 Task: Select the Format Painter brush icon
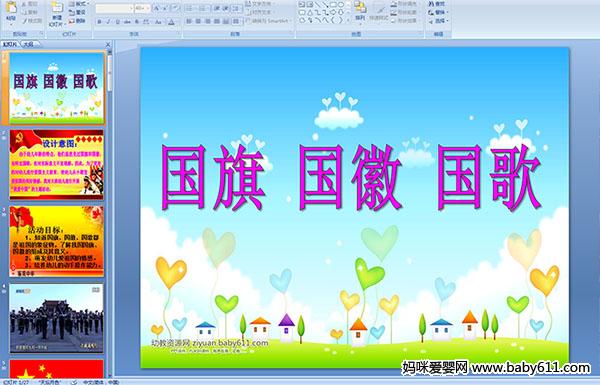click(x=25, y=21)
